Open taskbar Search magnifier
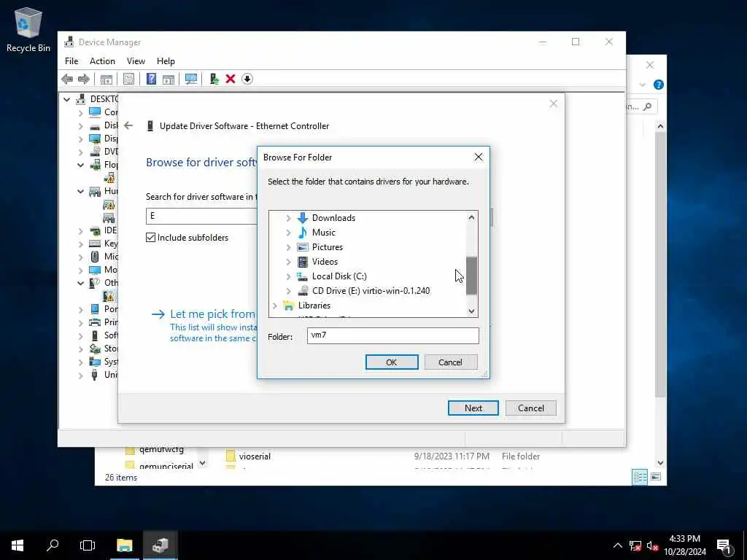The width and height of the screenshot is (747, 560). (53, 545)
